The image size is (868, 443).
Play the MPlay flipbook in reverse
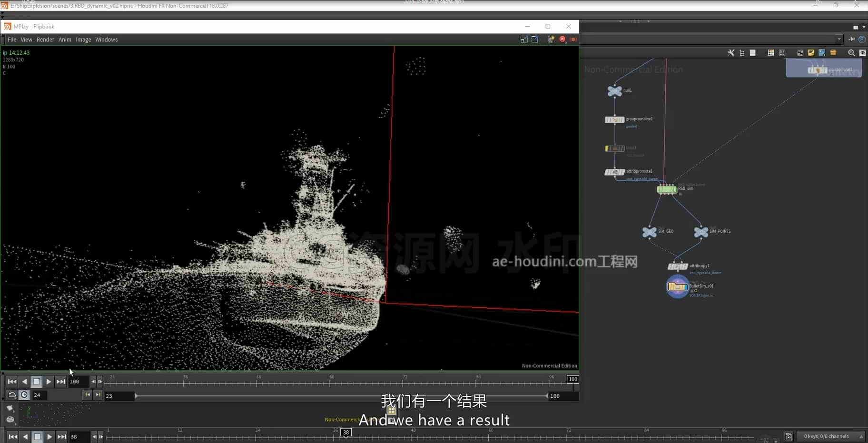(24, 382)
